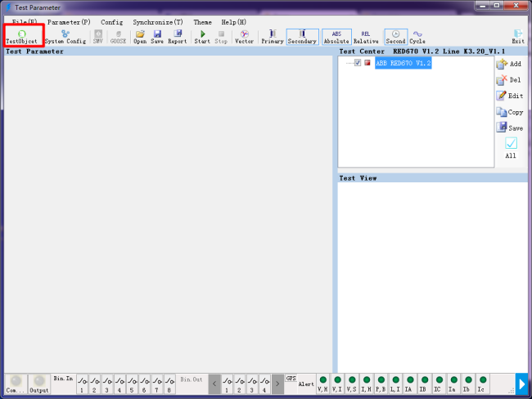Select ABB RED670 V1.2 tree item

tap(403, 63)
